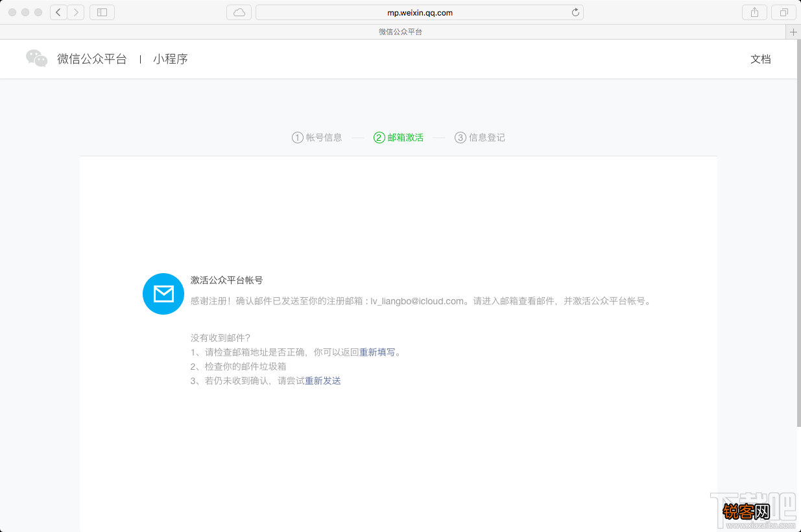
Task: Click the 激活公众平台帐号 heading
Action: (226, 280)
